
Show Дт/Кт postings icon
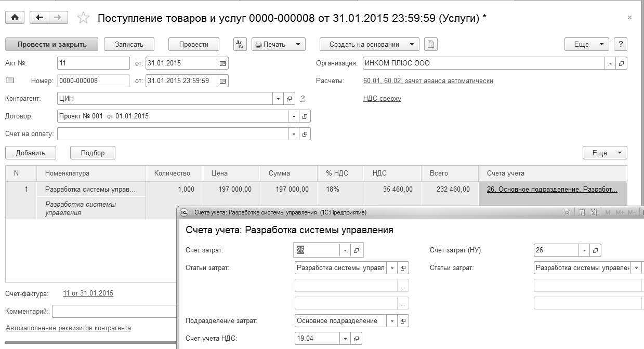(240, 44)
